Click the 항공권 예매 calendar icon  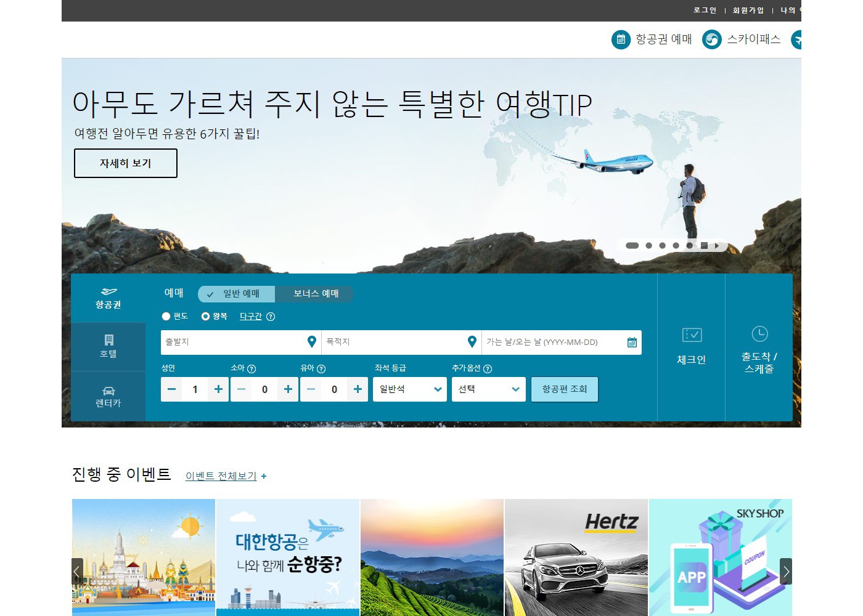tap(621, 39)
